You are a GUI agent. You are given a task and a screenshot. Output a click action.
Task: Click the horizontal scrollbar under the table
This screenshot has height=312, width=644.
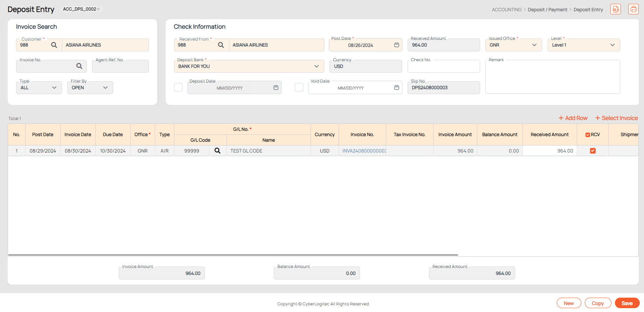[x=233, y=255]
